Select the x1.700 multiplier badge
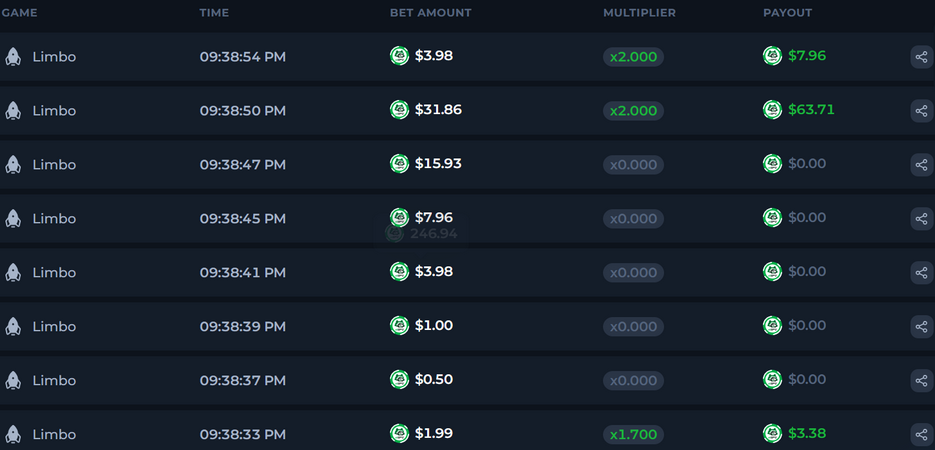Screen dimensions: 935x450 [633, 435]
